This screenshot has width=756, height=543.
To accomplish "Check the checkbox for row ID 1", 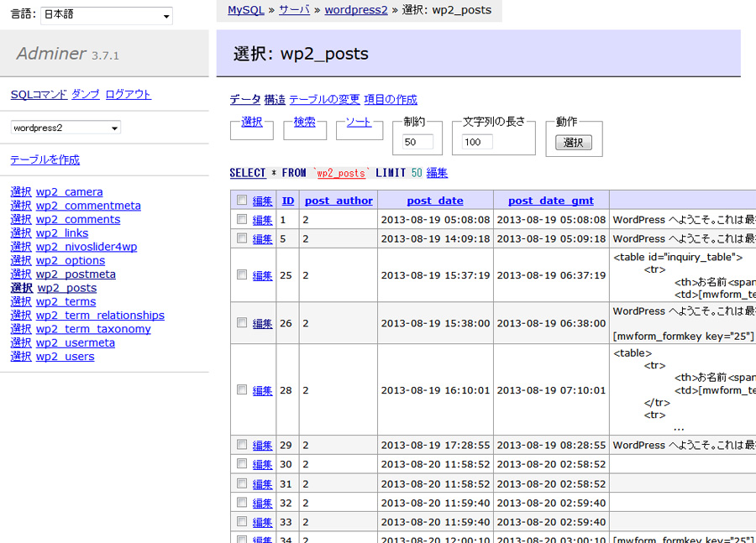I will pyautogui.click(x=242, y=220).
